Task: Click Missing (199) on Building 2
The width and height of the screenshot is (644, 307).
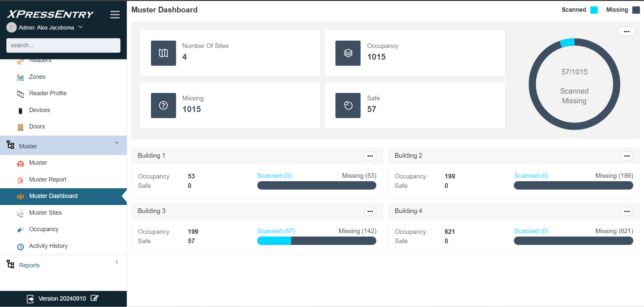Action: click(x=614, y=175)
